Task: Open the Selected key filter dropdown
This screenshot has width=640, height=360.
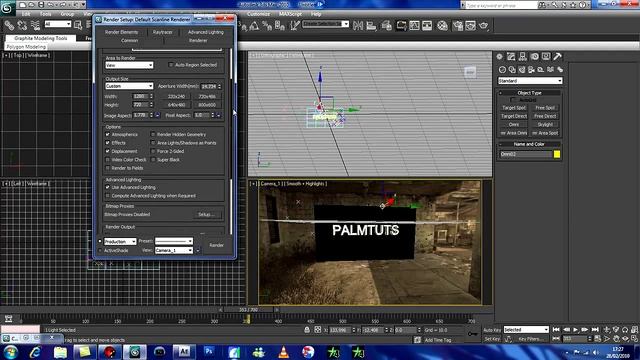Action: [x=526, y=329]
